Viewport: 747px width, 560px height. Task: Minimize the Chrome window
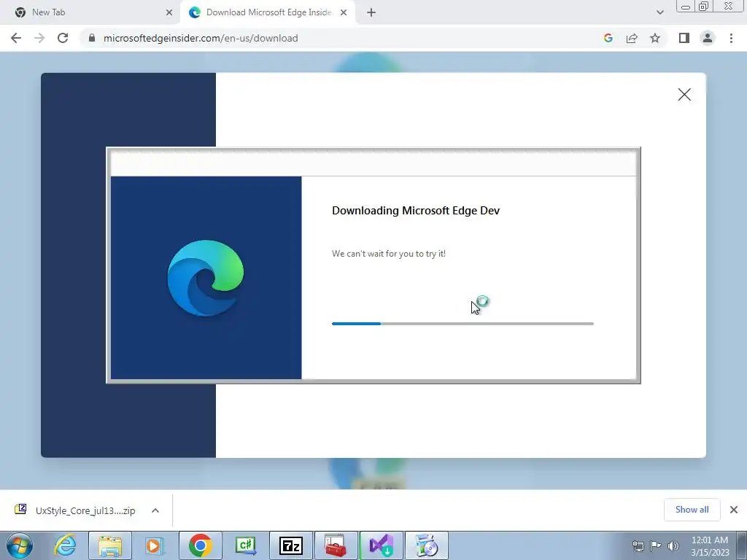click(686, 6)
